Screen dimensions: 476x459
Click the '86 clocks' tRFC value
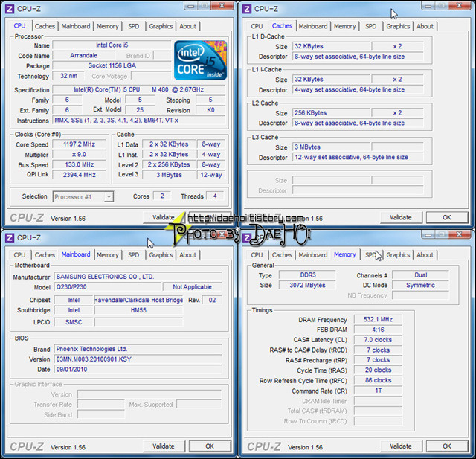point(379,380)
